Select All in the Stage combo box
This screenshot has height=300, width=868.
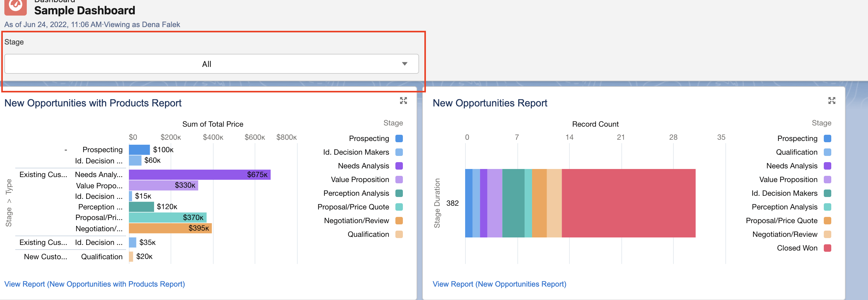pos(206,63)
